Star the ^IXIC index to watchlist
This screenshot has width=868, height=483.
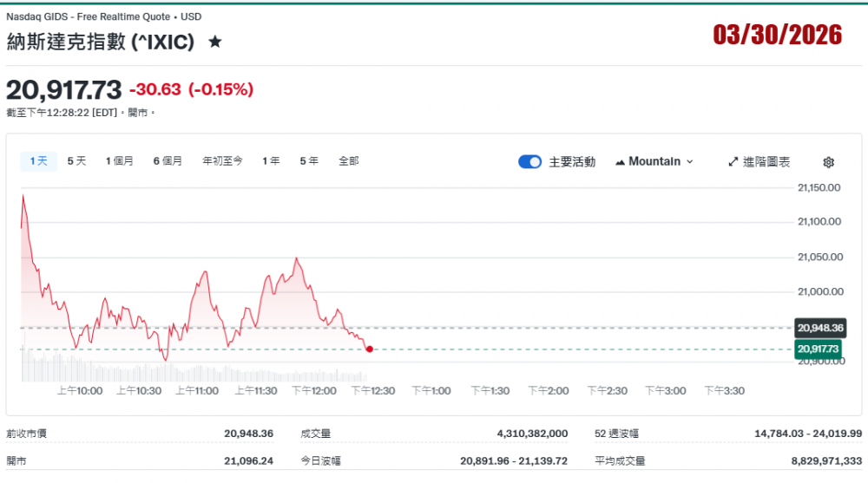(x=215, y=42)
